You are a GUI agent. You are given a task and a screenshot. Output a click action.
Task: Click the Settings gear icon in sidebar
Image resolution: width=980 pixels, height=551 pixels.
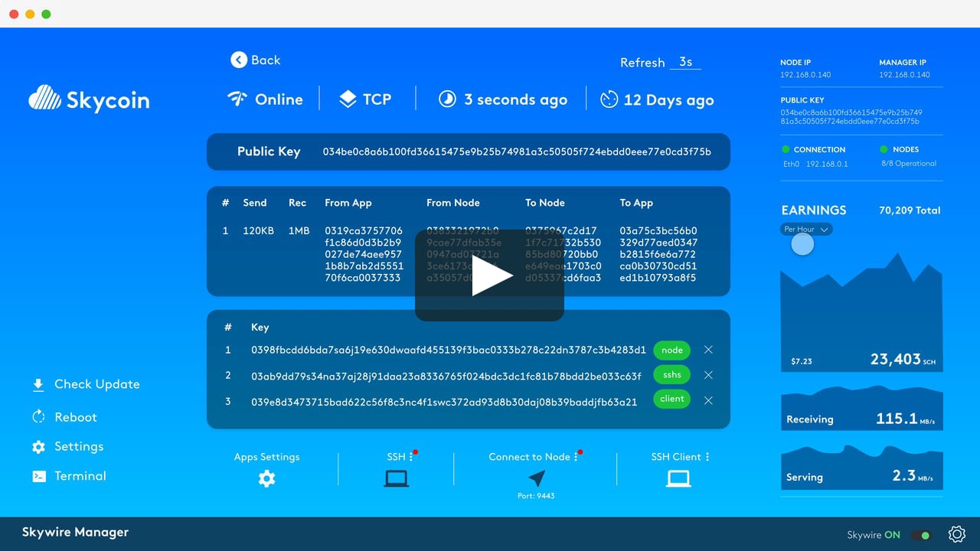coord(38,447)
